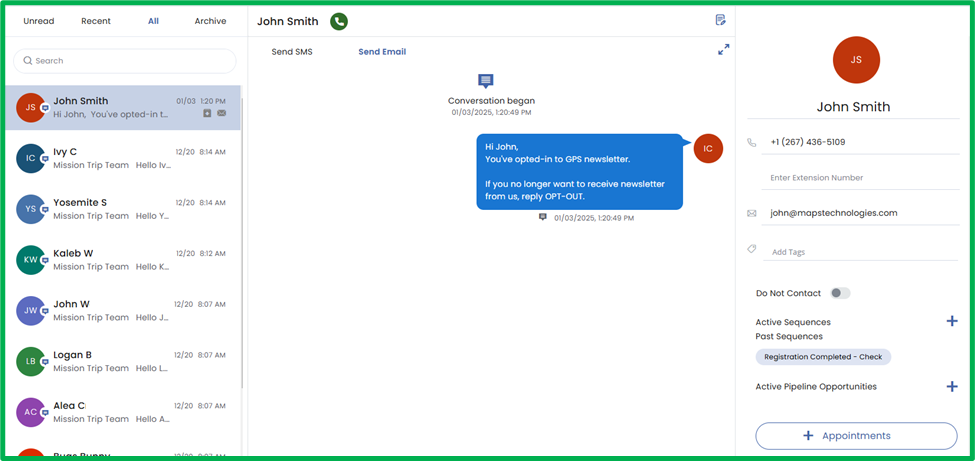
Task: Select the Send SMS tab
Action: click(x=292, y=52)
